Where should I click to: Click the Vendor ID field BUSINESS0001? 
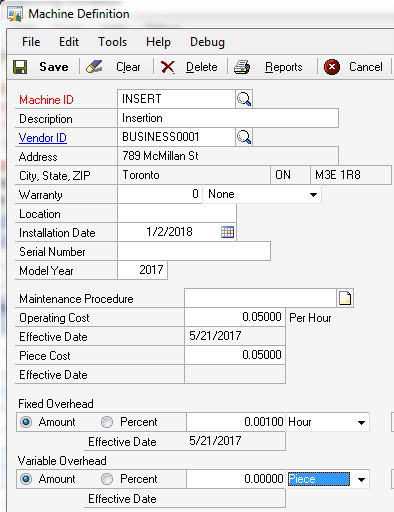point(176,137)
